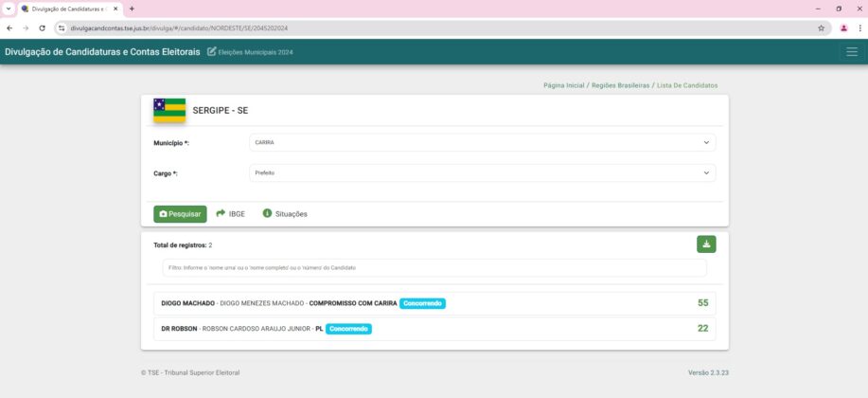Click the SERGIPE - SE heading
Screen dimensions: 868x398
[x=221, y=110]
